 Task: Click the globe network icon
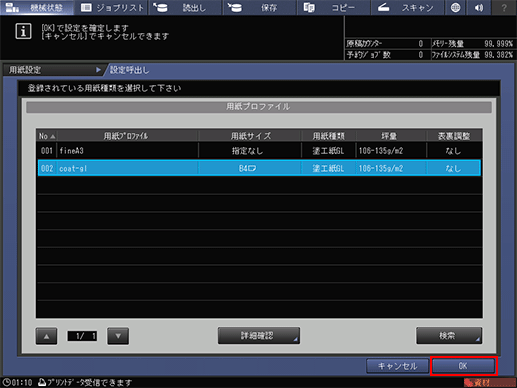click(x=456, y=7)
